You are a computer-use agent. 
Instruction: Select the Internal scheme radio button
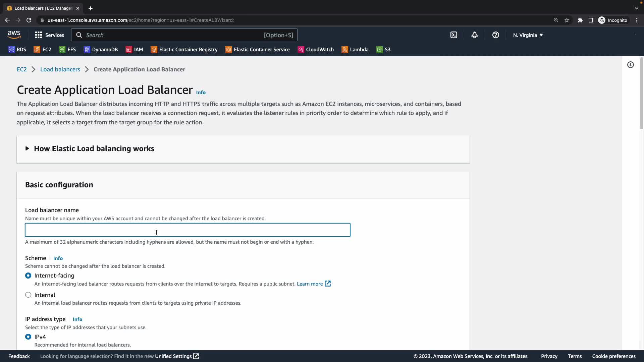28,295
